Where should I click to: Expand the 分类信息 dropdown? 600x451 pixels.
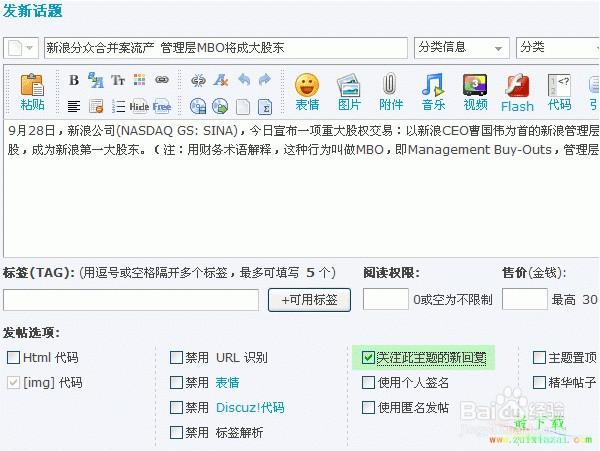point(461,48)
